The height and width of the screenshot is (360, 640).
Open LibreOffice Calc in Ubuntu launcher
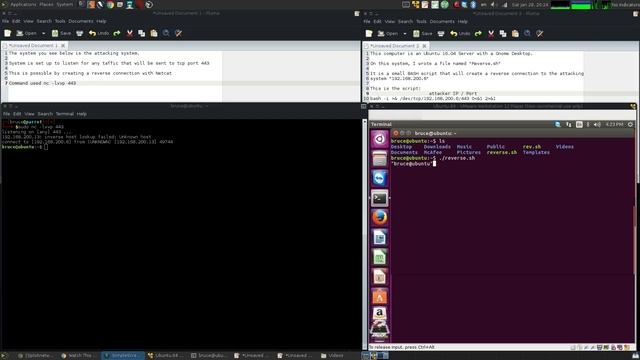tap(379, 257)
